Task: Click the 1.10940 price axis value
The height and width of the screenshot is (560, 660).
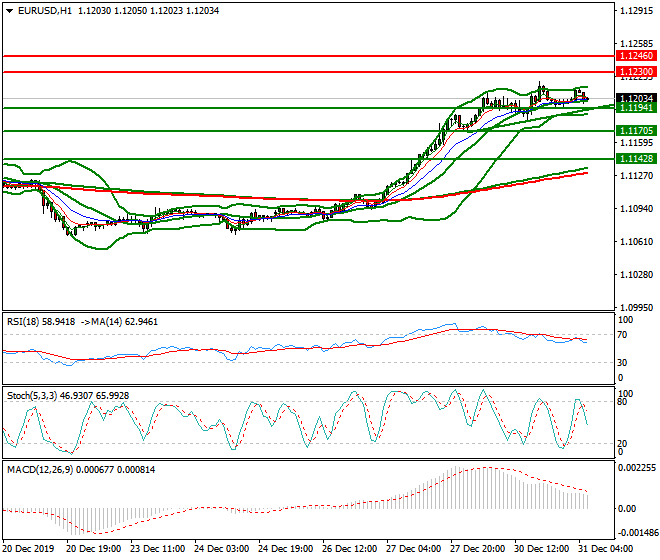Action: [636, 209]
